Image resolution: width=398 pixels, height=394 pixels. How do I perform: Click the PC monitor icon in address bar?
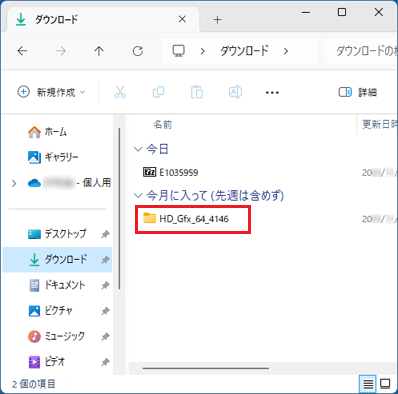tap(178, 51)
